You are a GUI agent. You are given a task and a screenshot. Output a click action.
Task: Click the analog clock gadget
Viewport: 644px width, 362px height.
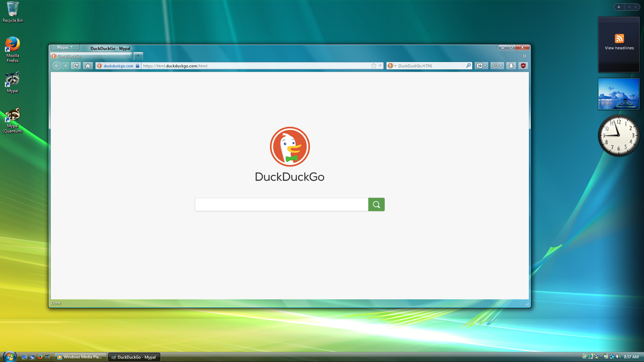click(x=618, y=135)
